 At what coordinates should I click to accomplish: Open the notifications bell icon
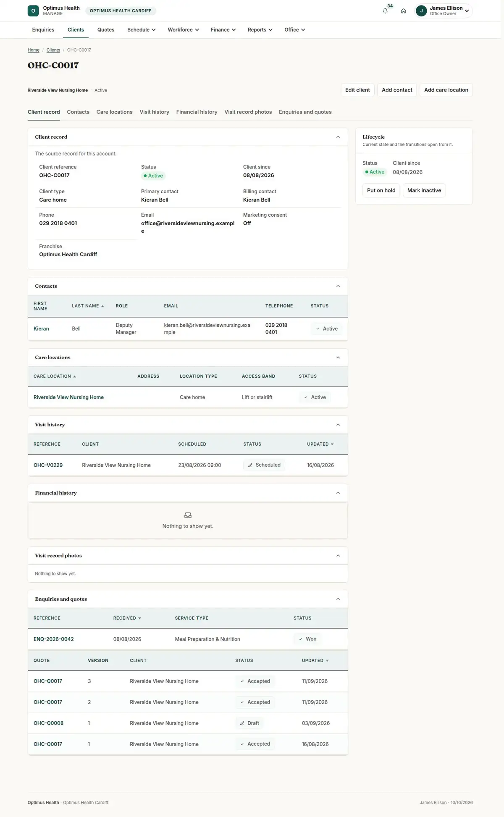tap(385, 11)
